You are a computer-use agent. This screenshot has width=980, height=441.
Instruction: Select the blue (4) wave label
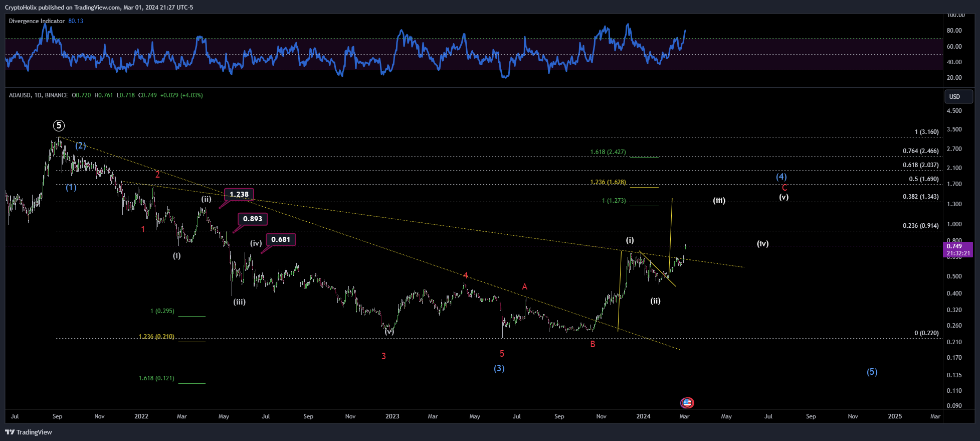click(x=781, y=177)
